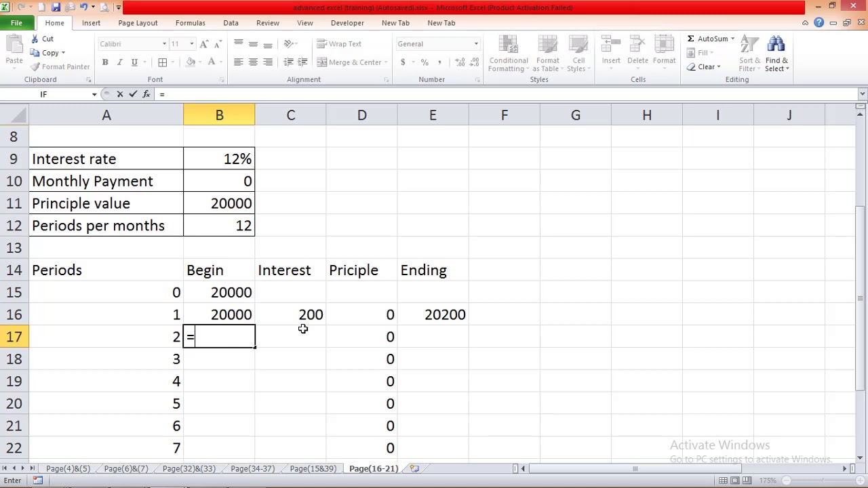868x488 pixels.
Task: Click Decrease Font Size icon
Action: [218, 44]
